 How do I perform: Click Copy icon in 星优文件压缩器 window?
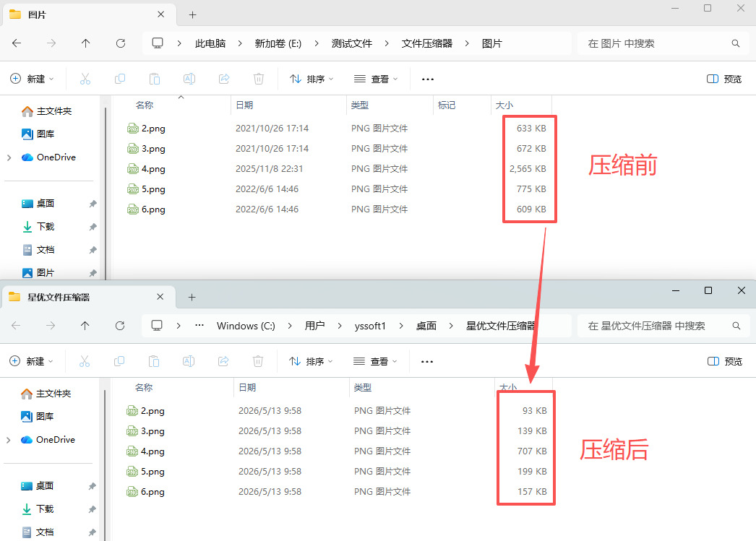coord(119,361)
